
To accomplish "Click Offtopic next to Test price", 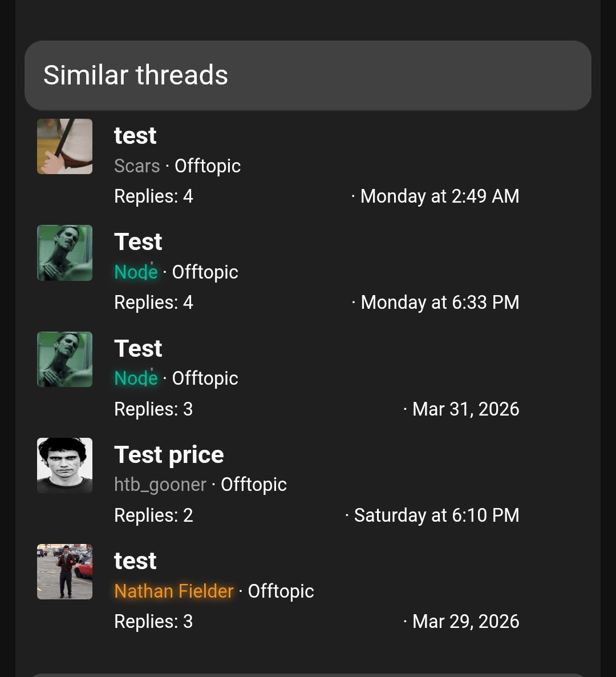I will (254, 484).
